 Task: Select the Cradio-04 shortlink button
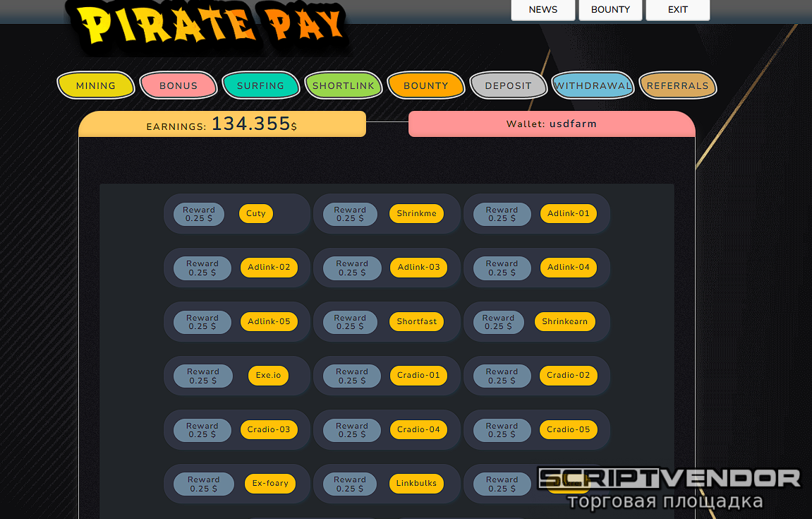(x=418, y=429)
